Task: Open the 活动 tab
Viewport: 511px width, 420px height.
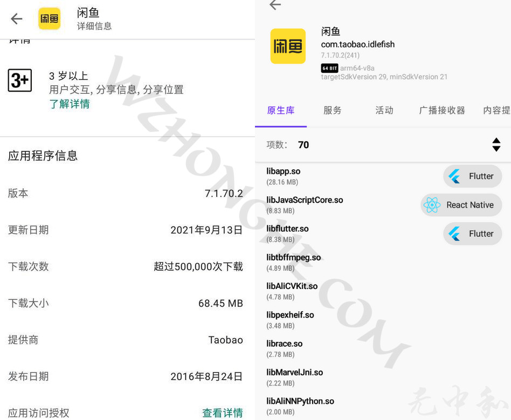Action: pyautogui.click(x=384, y=111)
